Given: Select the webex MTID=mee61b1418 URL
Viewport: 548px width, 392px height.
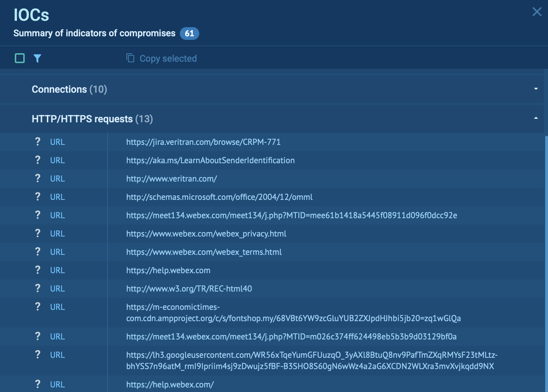Looking at the screenshot, I should click(x=292, y=215).
